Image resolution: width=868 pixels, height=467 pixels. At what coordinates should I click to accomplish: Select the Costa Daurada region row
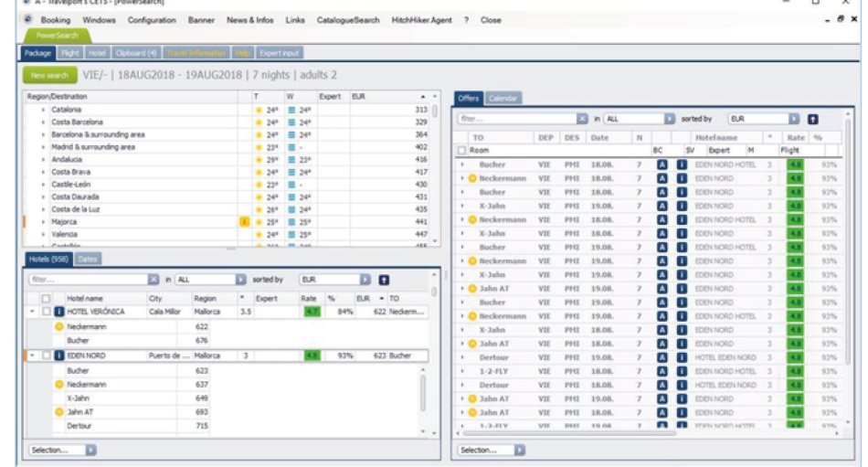[228, 196]
